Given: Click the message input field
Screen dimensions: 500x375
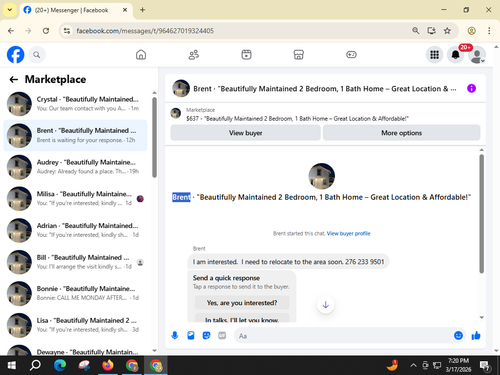Looking at the screenshot, I should 343,336.
